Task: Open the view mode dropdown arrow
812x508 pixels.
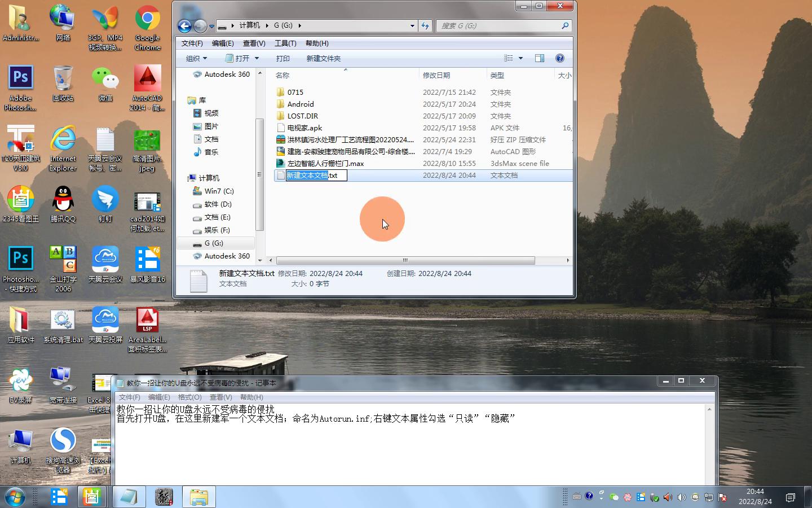Action: (520, 58)
